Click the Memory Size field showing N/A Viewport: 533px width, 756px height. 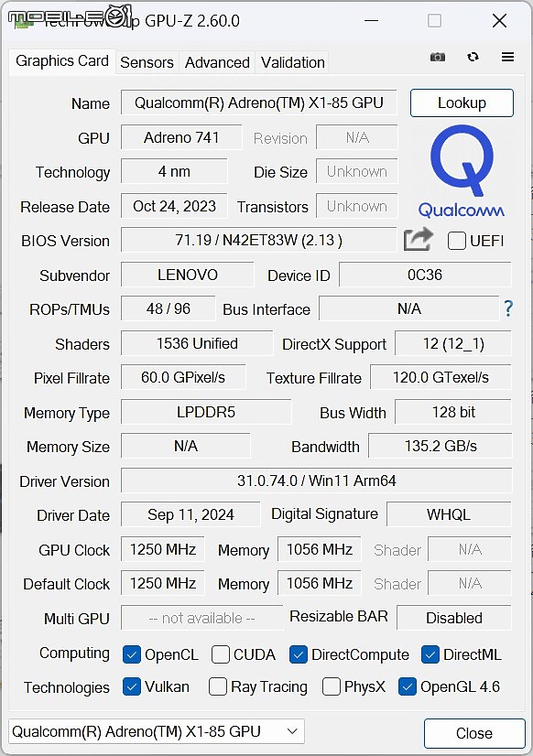click(186, 446)
